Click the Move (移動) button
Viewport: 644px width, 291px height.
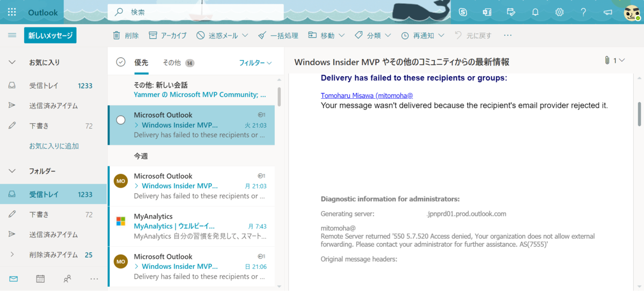(321, 35)
